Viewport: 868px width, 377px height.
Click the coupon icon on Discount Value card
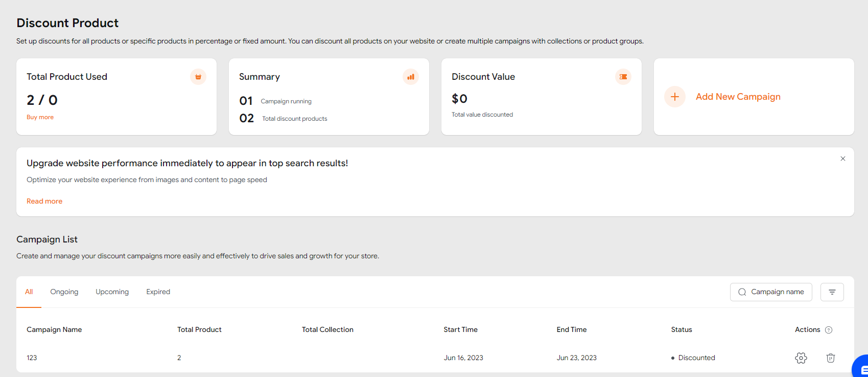(623, 77)
